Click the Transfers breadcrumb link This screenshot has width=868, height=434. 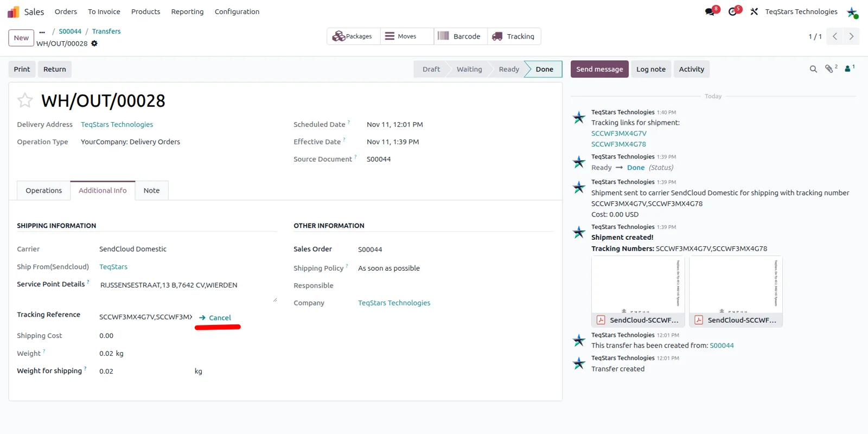pos(106,31)
